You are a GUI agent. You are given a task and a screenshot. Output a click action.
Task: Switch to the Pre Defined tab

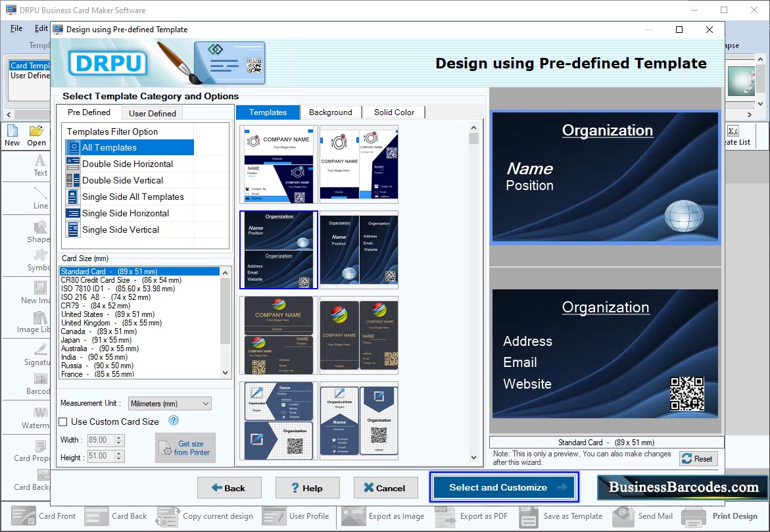[x=89, y=112]
